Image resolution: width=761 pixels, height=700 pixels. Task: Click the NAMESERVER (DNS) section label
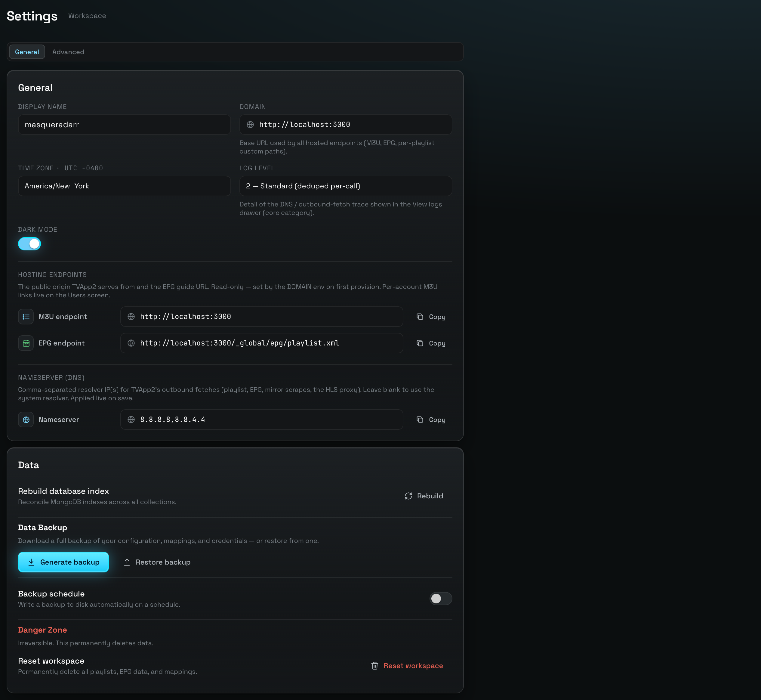51,378
